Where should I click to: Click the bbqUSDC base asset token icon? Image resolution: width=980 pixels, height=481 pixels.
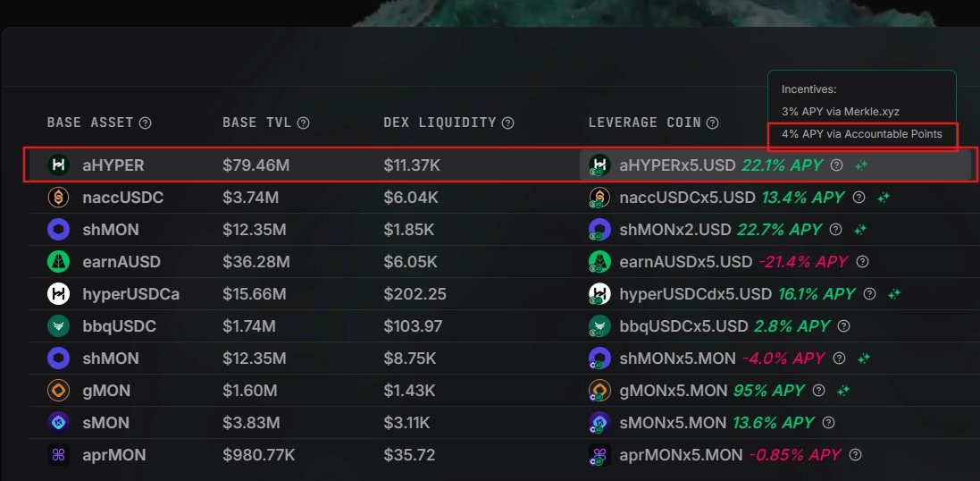coord(59,325)
